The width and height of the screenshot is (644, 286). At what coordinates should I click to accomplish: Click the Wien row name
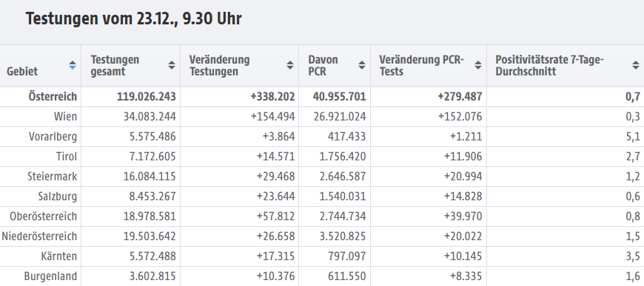pyautogui.click(x=65, y=117)
